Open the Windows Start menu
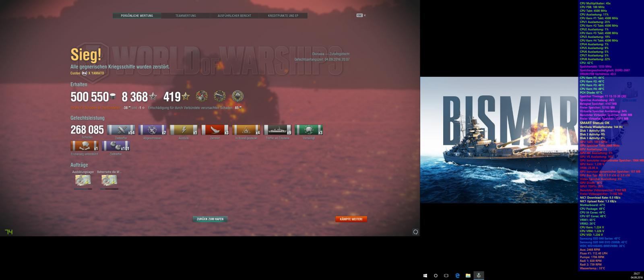The image size is (644, 280). 425,276
